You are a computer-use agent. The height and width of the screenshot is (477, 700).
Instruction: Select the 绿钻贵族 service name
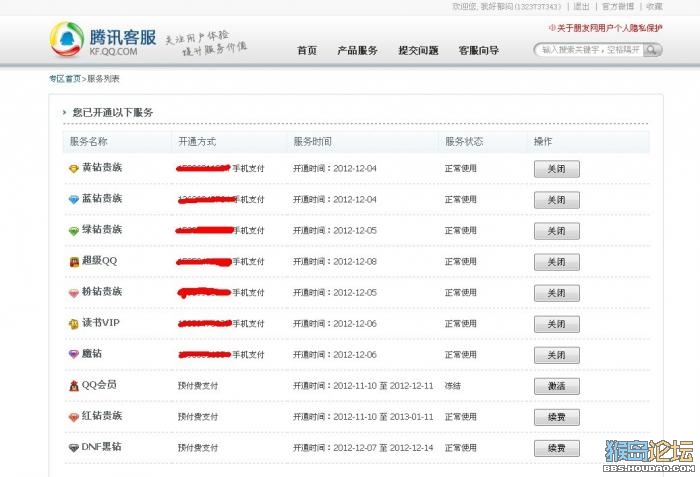pos(102,230)
